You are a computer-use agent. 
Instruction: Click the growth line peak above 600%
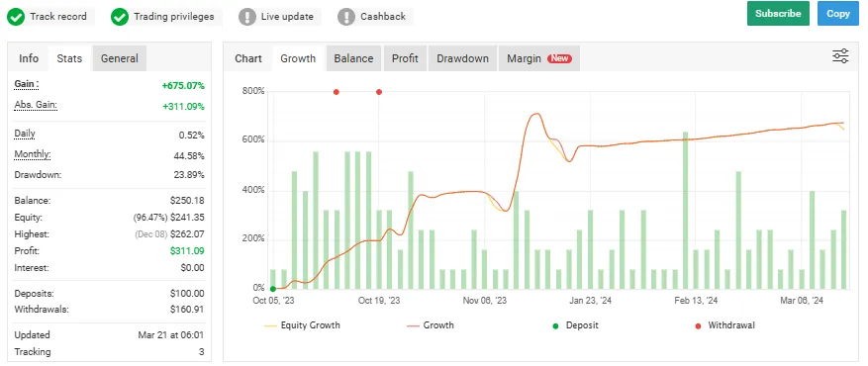click(x=534, y=114)
